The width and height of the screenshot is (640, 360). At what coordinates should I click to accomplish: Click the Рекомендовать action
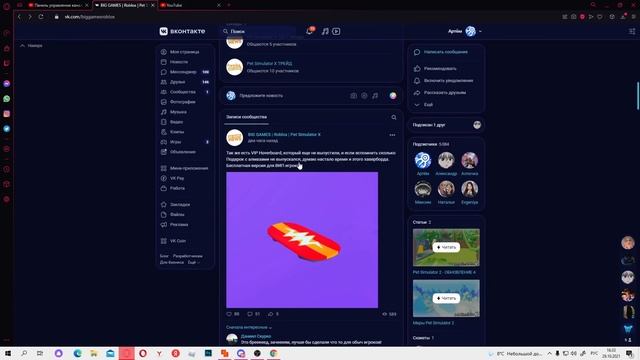click(x=440, y=69)
